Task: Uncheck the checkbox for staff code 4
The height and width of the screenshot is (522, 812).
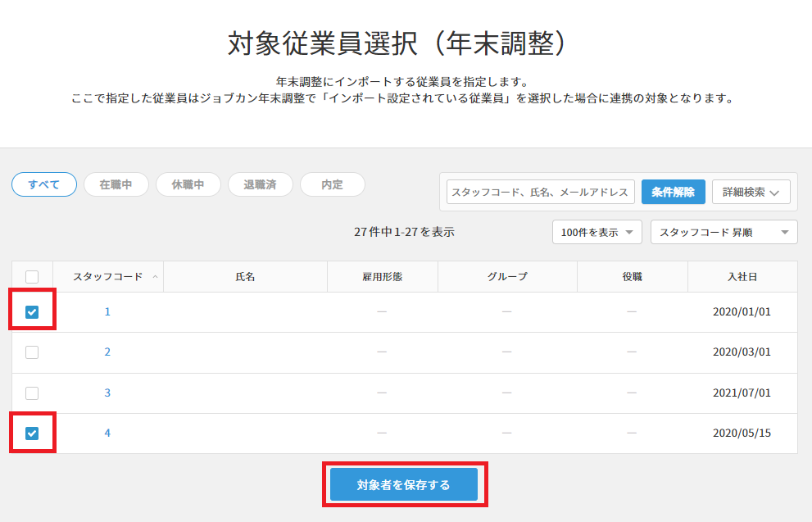Action: click(x=32, y=433)
